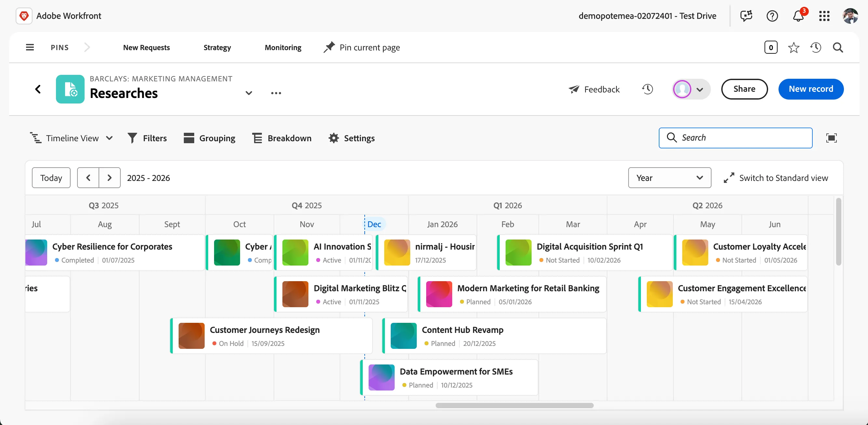This screenshot has width=868, height=425.
Task: Open the announcements chat icon
Action: pyautogui.click(x=746, y=16)
